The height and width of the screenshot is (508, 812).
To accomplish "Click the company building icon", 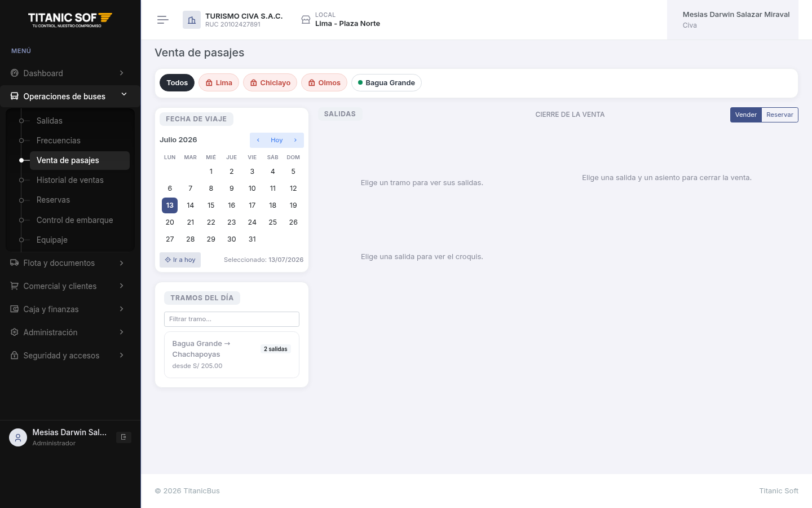I will [192, 20].
